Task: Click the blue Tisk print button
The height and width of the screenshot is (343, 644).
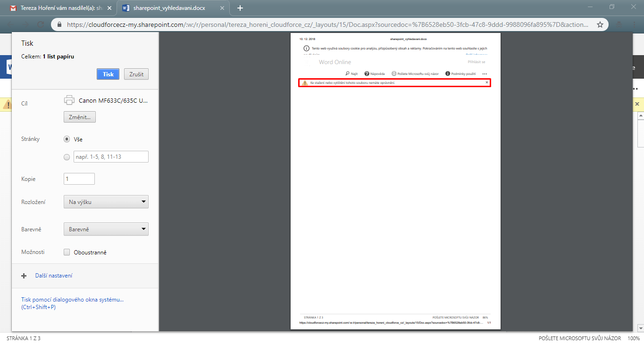Action: coord(108,74)
